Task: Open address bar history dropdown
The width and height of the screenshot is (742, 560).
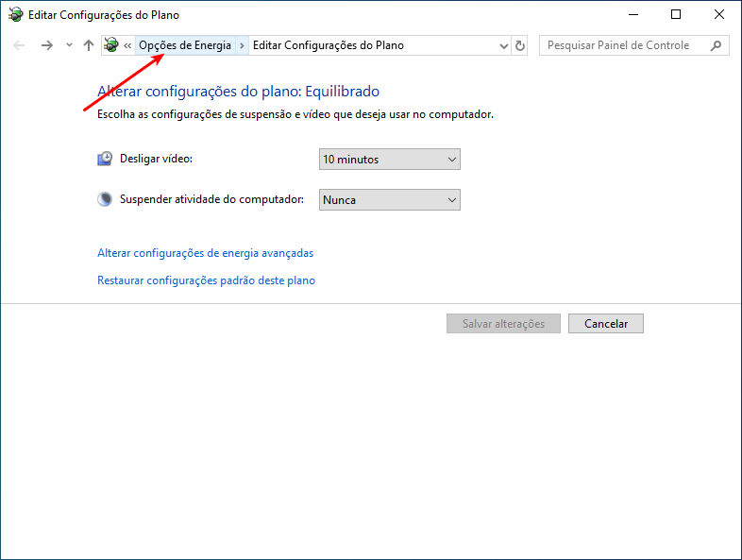Action: pos(503,46)
